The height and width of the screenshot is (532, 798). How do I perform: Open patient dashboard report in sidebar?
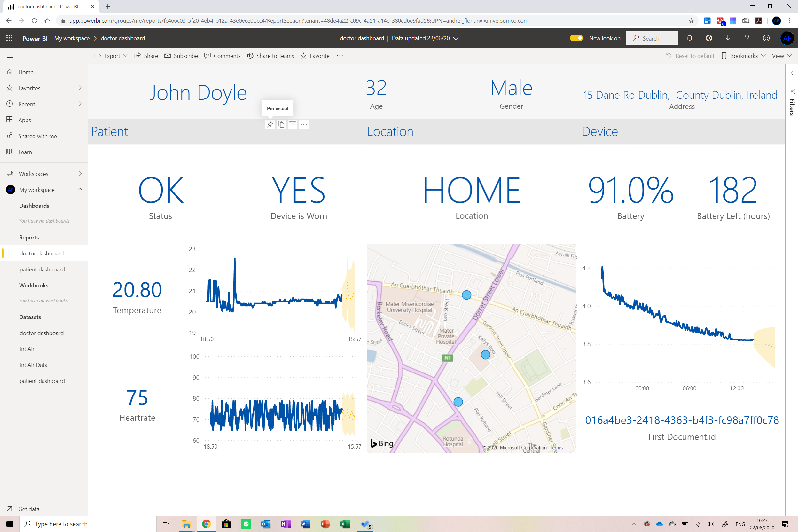pos(42,270)
